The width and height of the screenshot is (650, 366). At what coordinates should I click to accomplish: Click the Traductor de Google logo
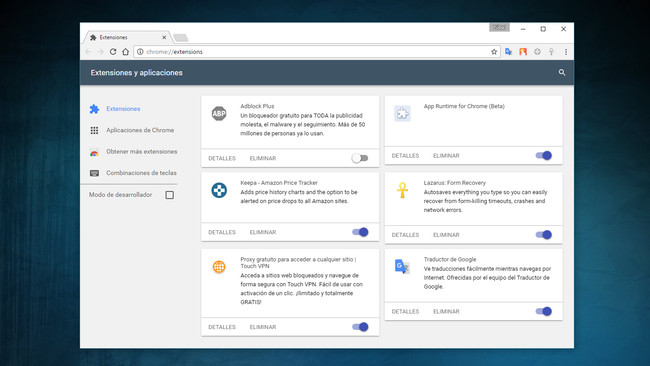point(402,266)
